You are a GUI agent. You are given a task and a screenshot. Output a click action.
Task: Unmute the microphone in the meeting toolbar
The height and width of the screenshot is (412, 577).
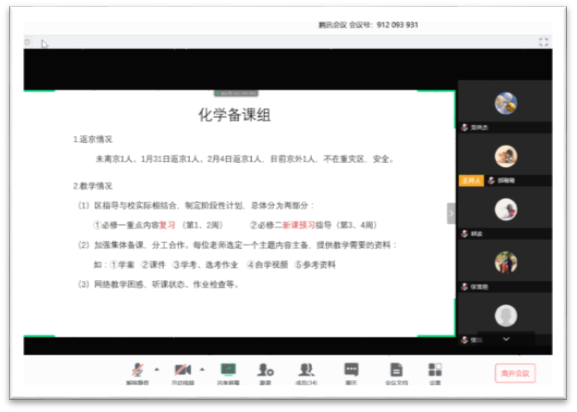(x=138, y=373)
